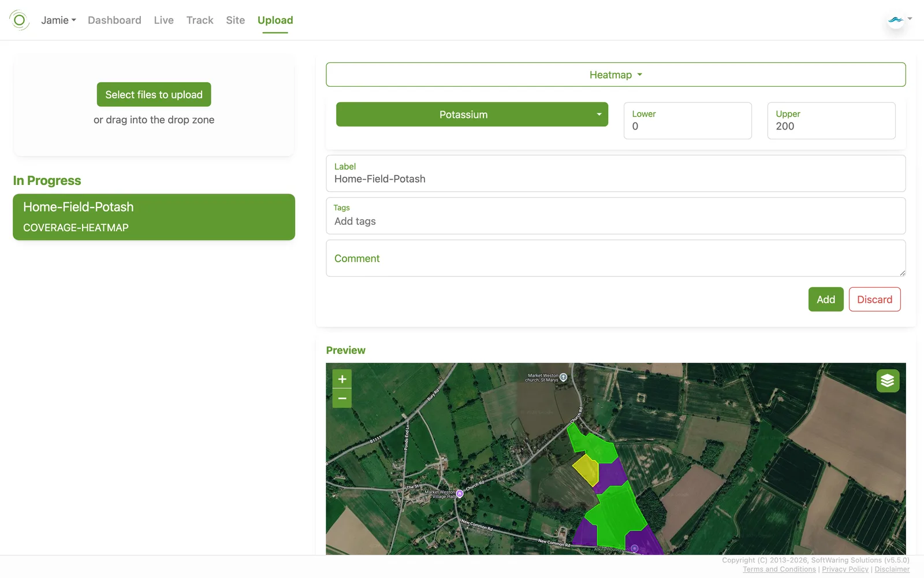924x578 pixels.
Task: Open the Track tab
Action: [200, 20]
